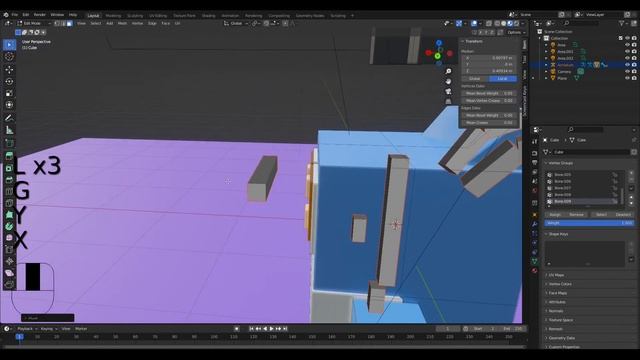Click the Deselect vertex group button
Image resolution: width=640 pixels, height=360 pixels.
(623, 215)
